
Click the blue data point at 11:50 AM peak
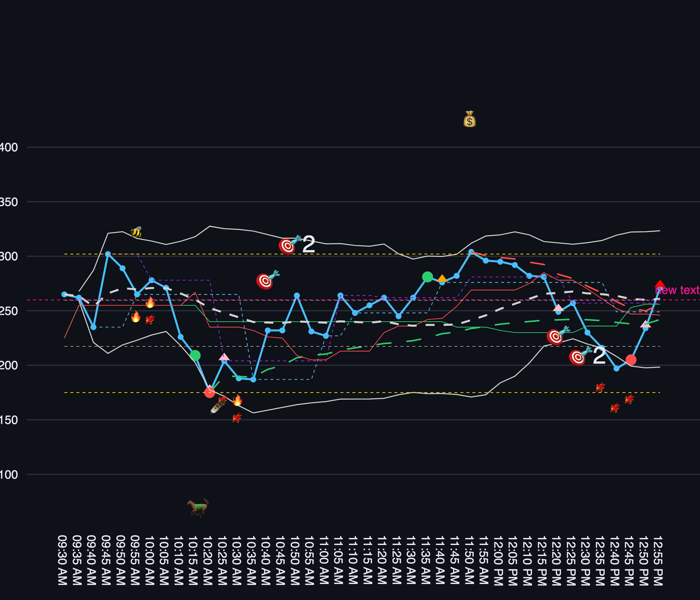click(471, 252)
